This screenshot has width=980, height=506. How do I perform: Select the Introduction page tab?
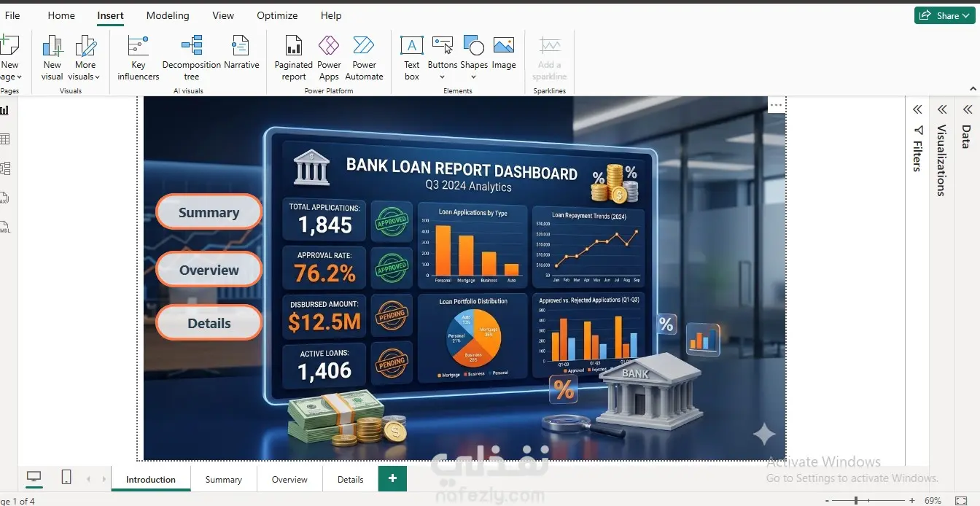(151, 479)
